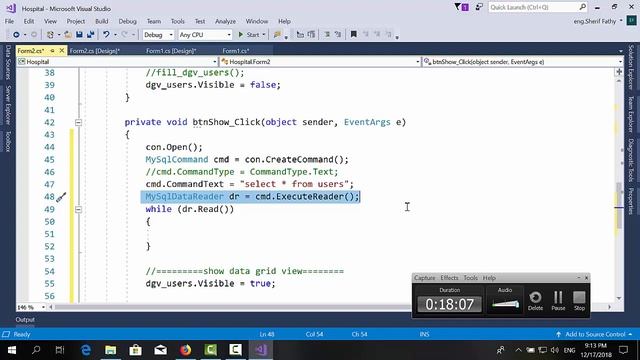Toggle bookmark on current line

pyautogui.click(x=353, y=35)
